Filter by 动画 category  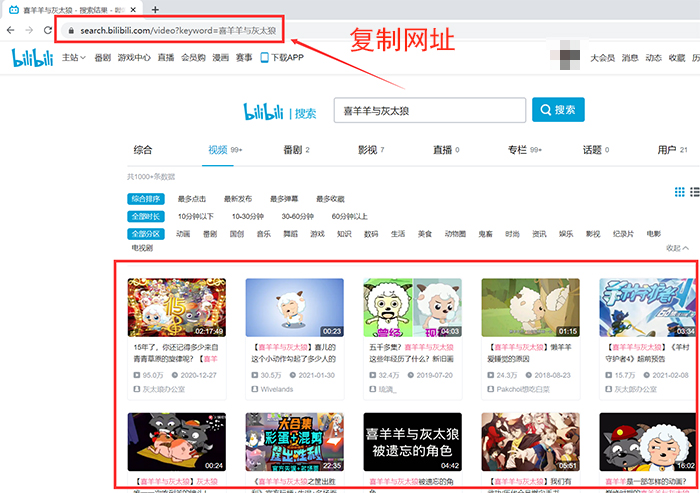click(183, 234)
